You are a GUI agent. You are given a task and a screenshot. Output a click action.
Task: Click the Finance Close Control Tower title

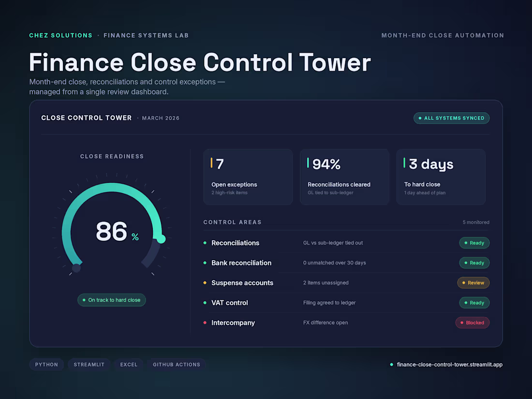point(200,62)
